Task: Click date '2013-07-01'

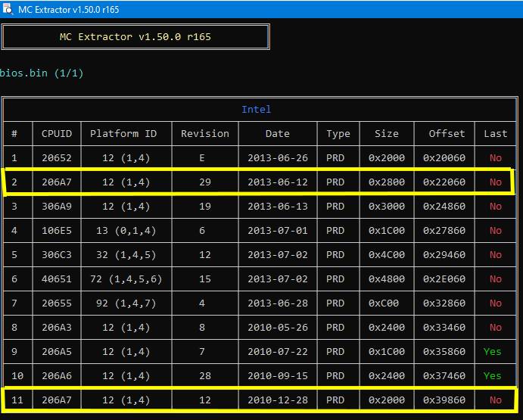Action: coord(278,231)
